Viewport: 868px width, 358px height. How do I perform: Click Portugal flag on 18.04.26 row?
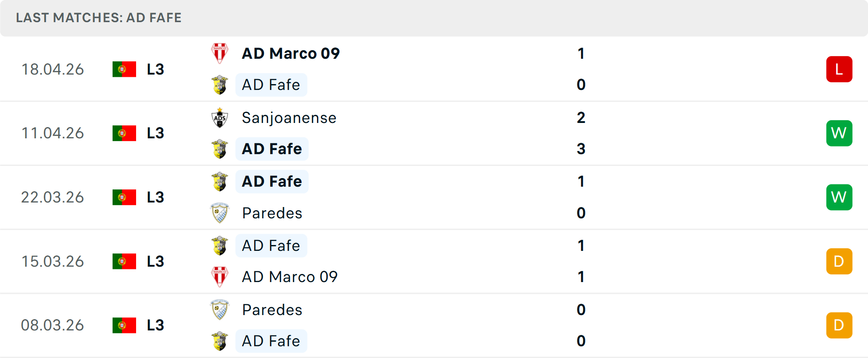(124, 69)
